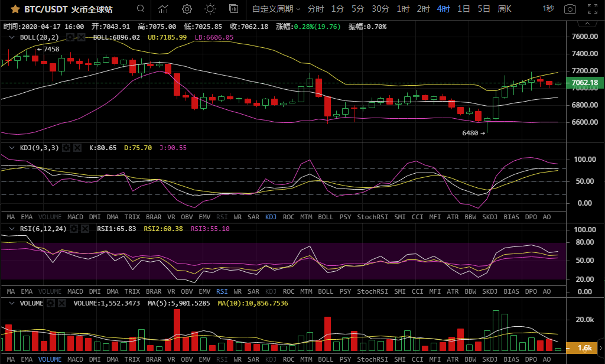Choose SKDJ in KDJ panel indicator row
The height and width of the screenshot is (364, 605).
pos(490,217)
